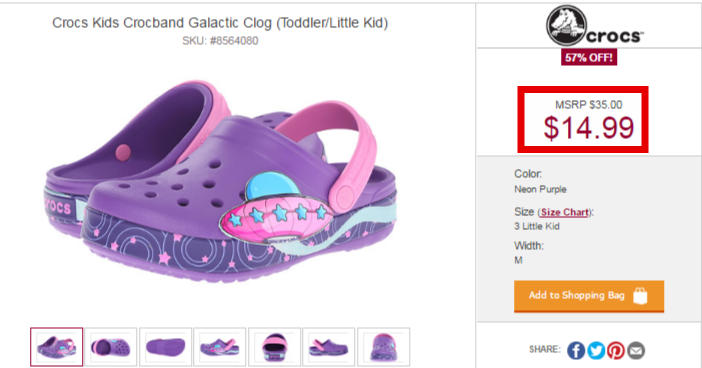702x368 pixels.
Task: Share product on Twitter
Action: 596,351
